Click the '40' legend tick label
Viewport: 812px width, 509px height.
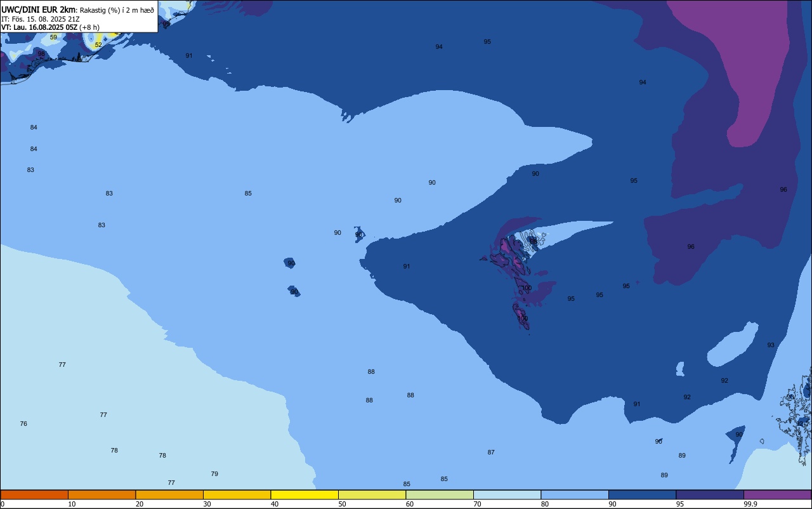(275, 504)
